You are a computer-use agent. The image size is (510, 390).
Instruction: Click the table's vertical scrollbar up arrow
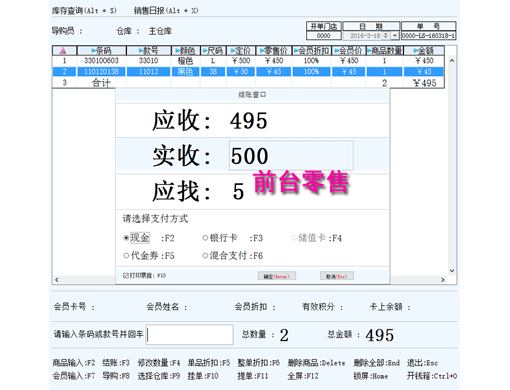(x=452, y=61)
